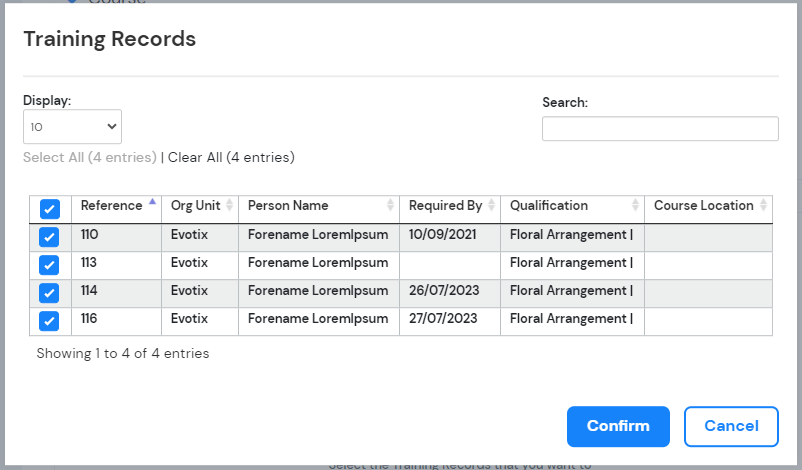This screenshot has width=802, height=470.
Task: Sort table by Person Name column
Action: pos(319,209)
